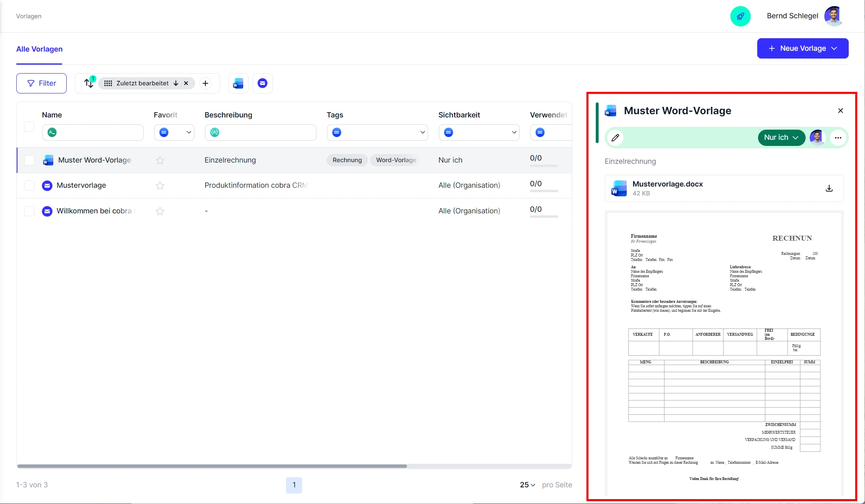865x504 pixels.
Task: Remove the Zuletzt bearbeitet sort chip
Action: pos(186,83)
